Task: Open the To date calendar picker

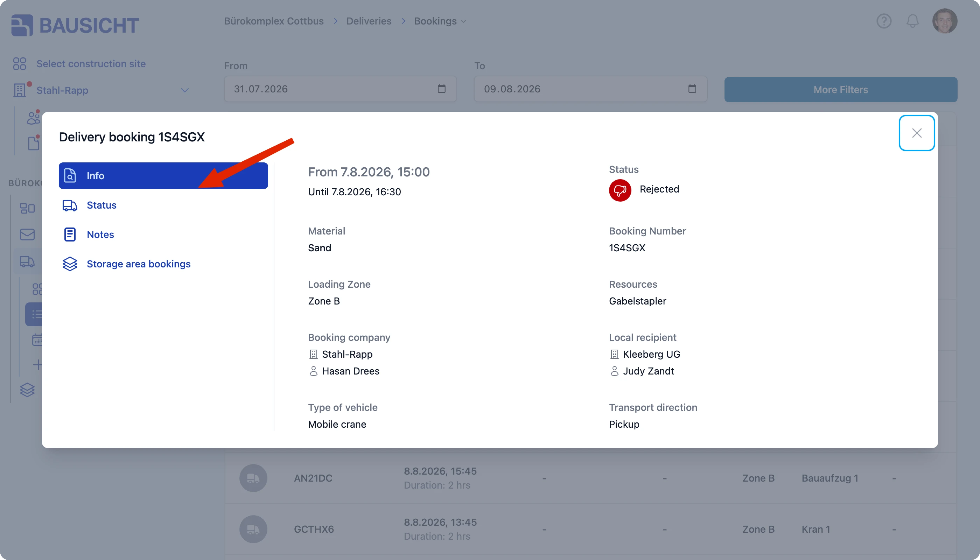Action: point(692,89)
